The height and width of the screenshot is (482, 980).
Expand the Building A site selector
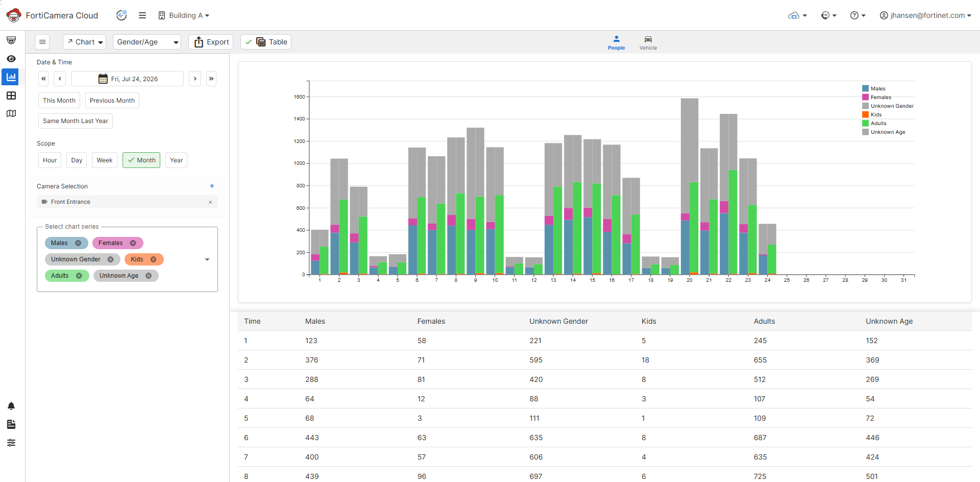tap(184, 15)
